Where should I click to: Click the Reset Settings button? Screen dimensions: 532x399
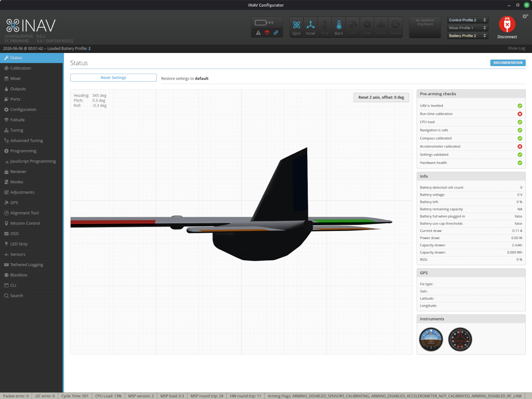113,78
